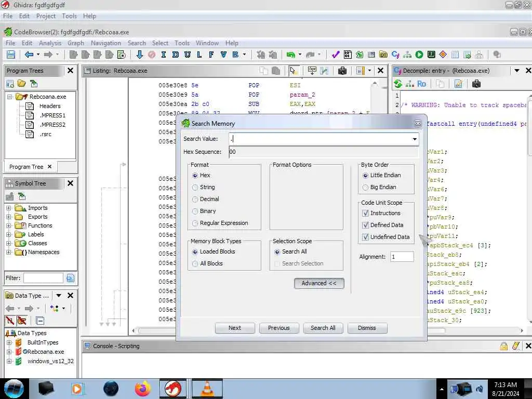Click the decompiler snapshot camera icon
Viewport: 532px width, 399px height.
click(x=476, y=84)
